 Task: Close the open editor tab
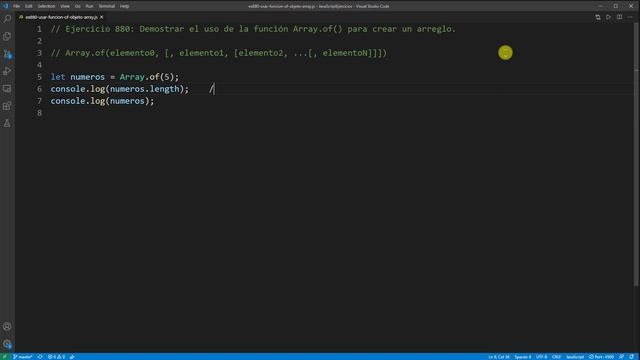[101, 17]
